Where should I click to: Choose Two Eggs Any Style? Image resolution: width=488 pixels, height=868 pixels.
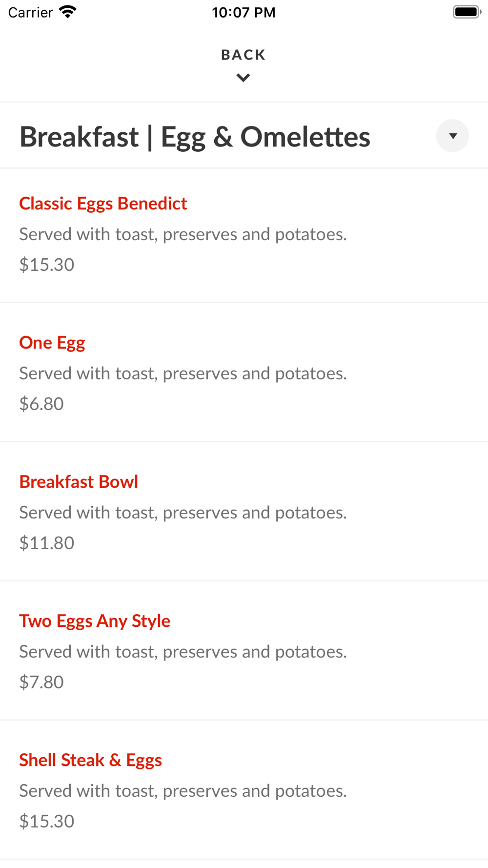click(x=95, y=621)
